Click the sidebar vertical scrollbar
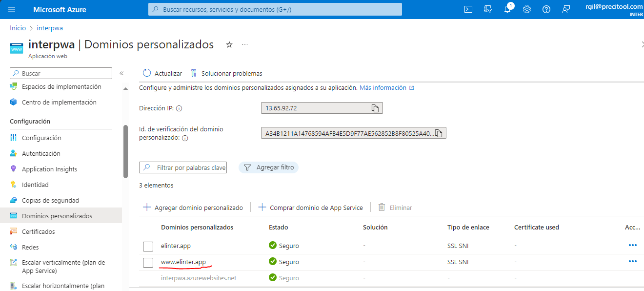644x291 pixels. tap(125, 151)
